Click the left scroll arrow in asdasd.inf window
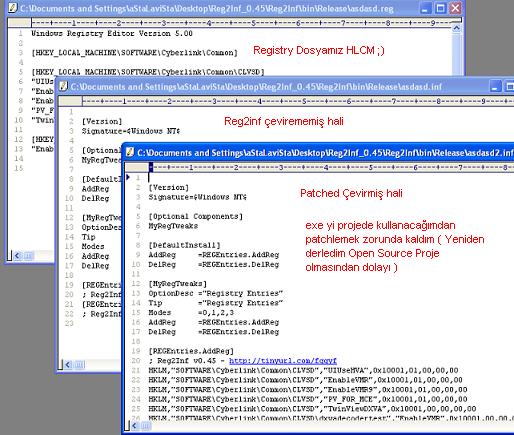The image size is (514, 435). 68,364
